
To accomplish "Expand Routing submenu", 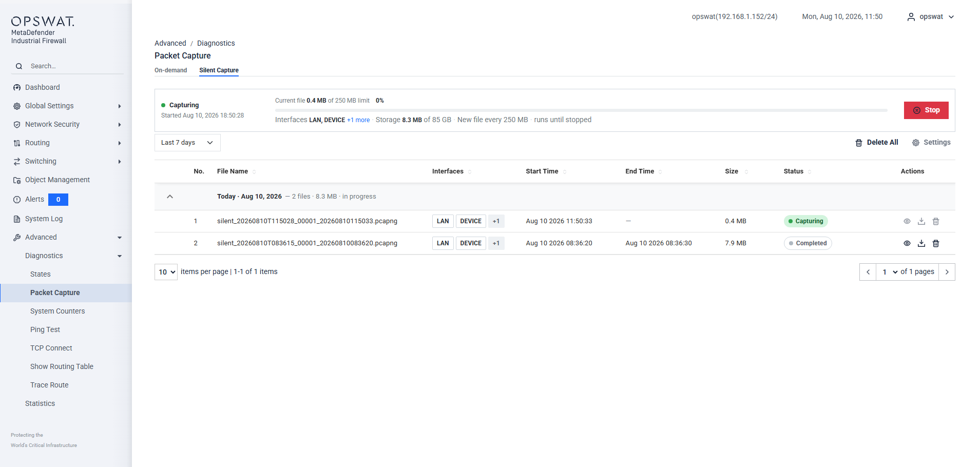I will pos(120,143).
